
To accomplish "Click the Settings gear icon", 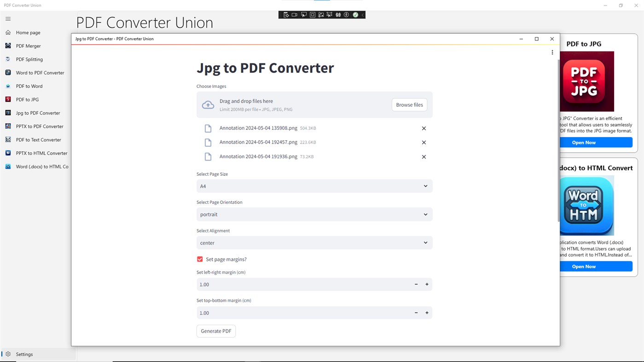I will (x=8, y=354).
